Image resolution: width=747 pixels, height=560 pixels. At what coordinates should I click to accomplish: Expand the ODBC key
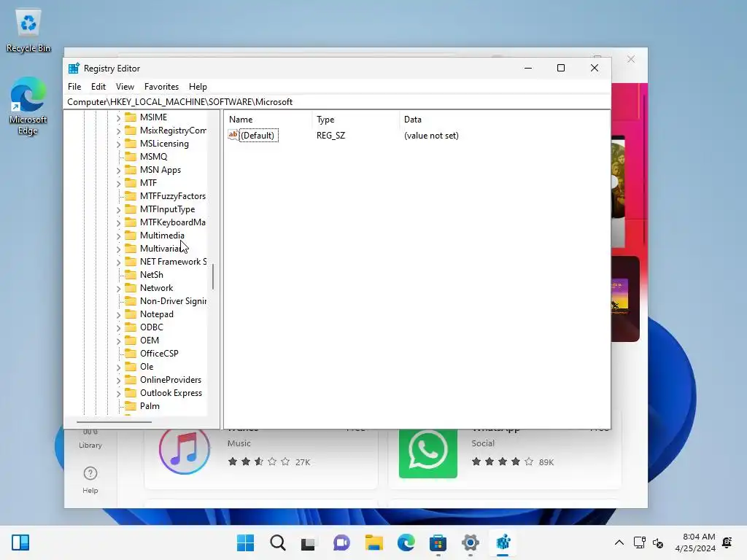tap(119, 327)
